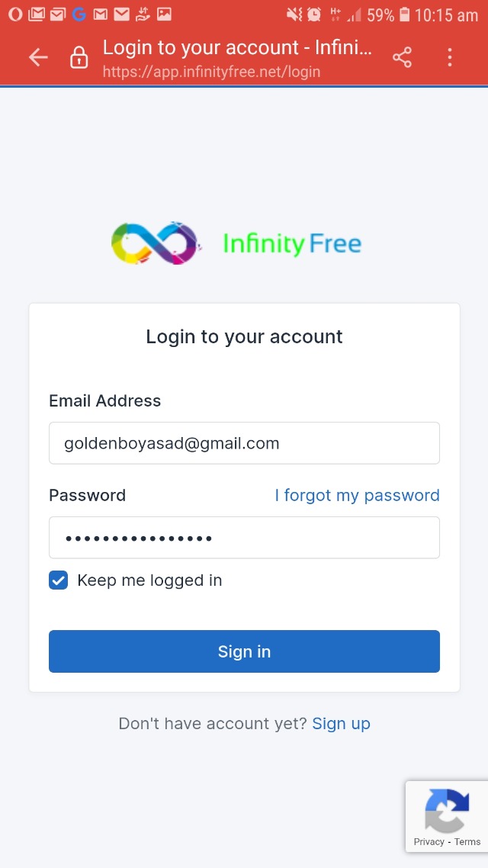The image size is (488, 868).
Task: Tap the page URL in address bar
Action: pos(211,72)
